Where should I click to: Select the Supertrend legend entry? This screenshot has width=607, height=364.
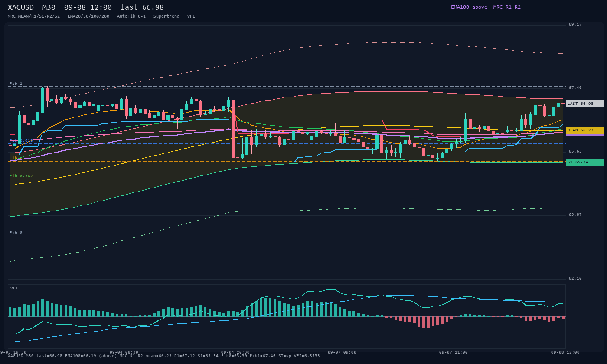pos(166,16)
